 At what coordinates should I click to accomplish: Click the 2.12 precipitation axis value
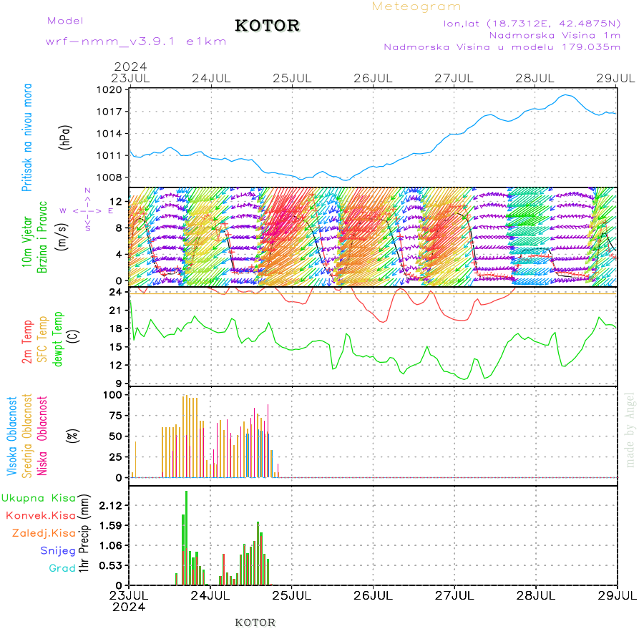[111, 506]
